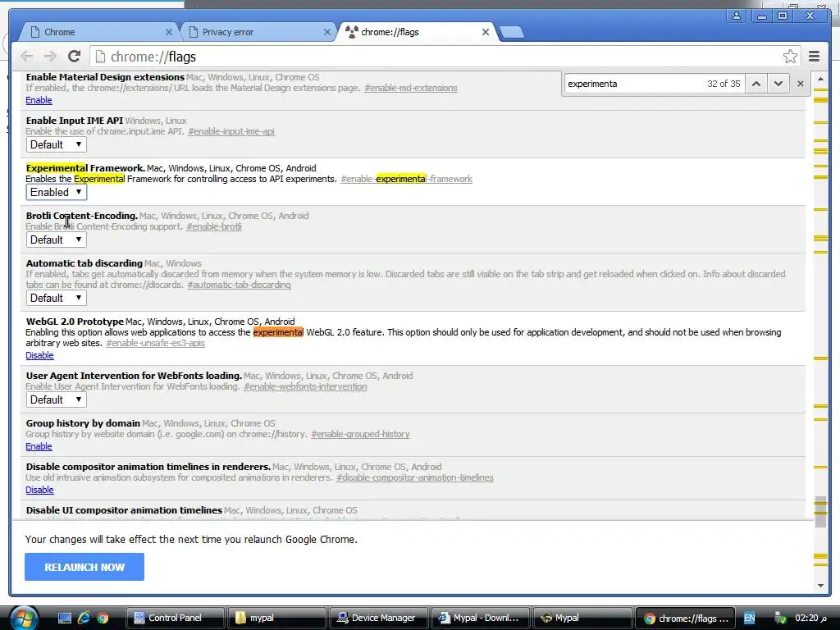Jump to previous find match

click(x=756, y=84)
